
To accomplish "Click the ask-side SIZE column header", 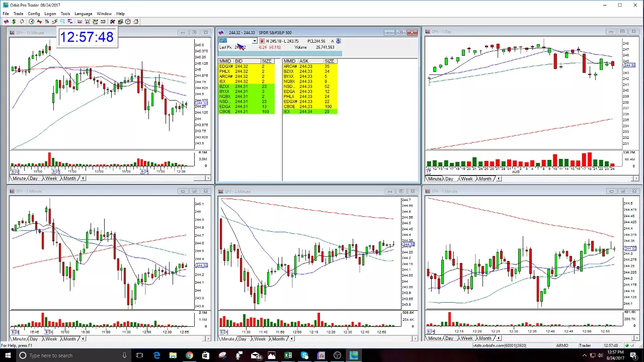I will pyautogui.click(x=330, y=61).
